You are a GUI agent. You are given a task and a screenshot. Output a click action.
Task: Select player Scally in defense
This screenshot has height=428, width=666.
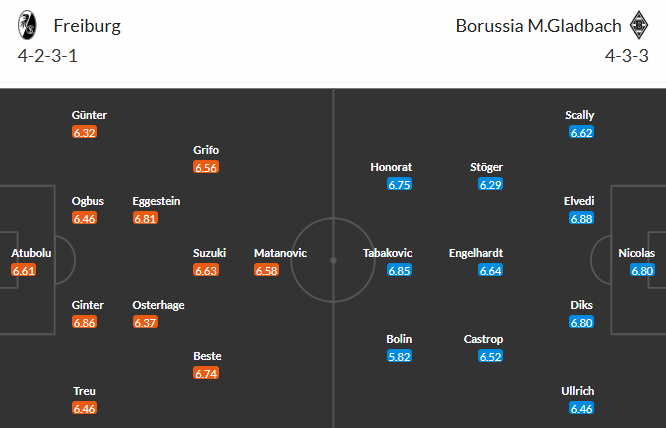(x=580, y=115)
